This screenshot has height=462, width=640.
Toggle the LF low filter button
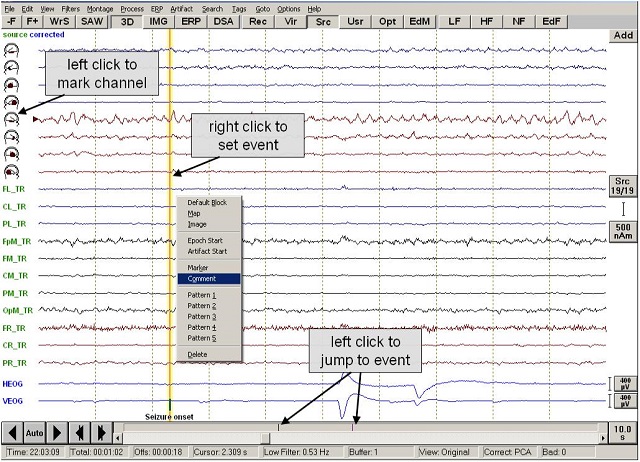tap(455, 20)
